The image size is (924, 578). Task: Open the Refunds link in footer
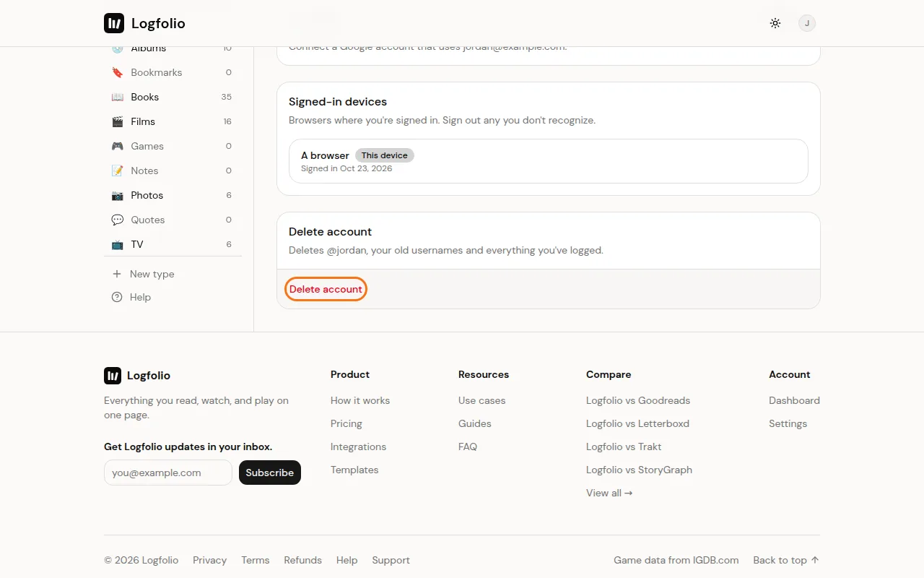click(x=302, y=560)
